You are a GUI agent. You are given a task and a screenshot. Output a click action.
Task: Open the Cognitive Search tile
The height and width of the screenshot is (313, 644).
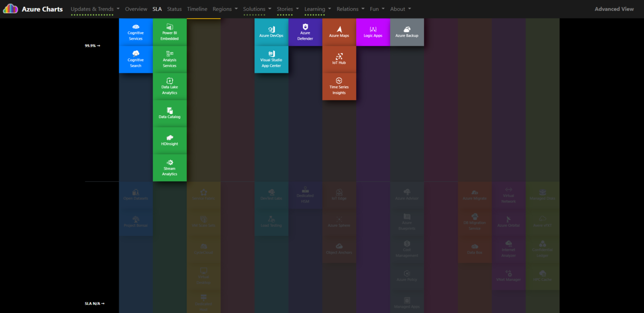(x=136, y=59)
